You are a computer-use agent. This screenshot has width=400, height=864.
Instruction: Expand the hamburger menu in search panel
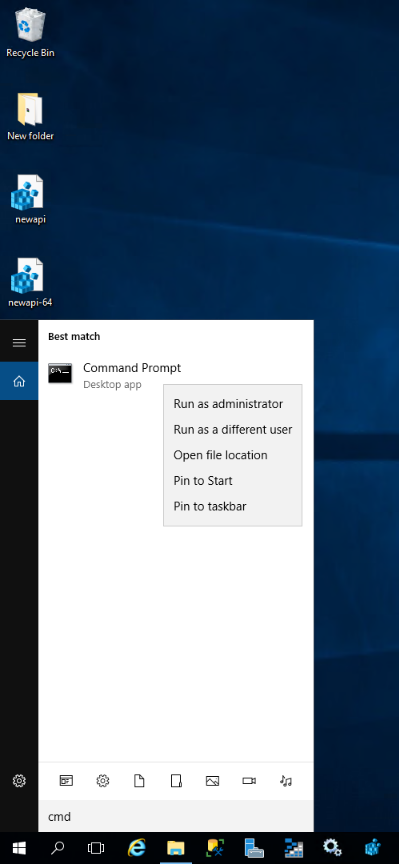(x=19, y=343)
